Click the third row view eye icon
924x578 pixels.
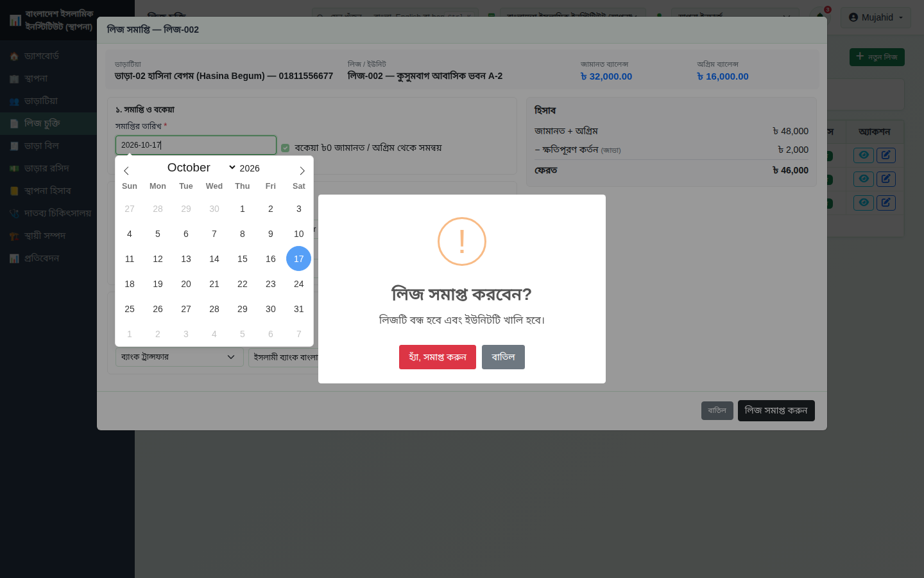tap(864, 202)
